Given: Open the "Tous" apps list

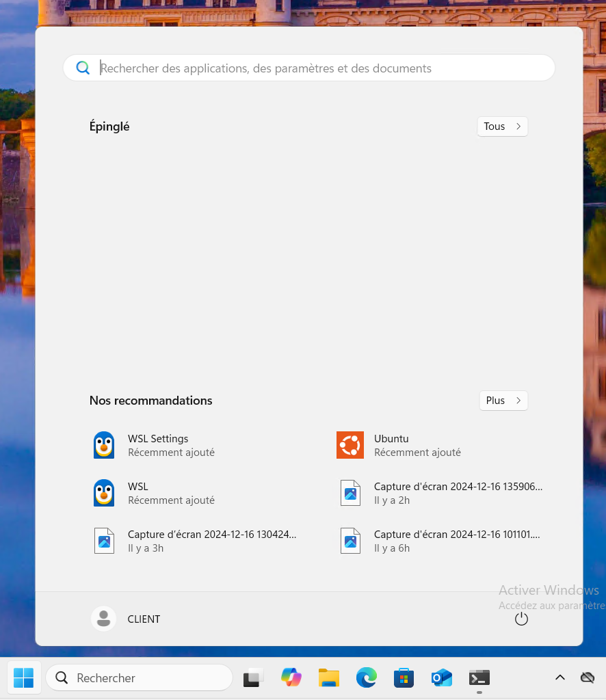Looking at the screenshot, I should pyautogui.click(x=502, y=126).
